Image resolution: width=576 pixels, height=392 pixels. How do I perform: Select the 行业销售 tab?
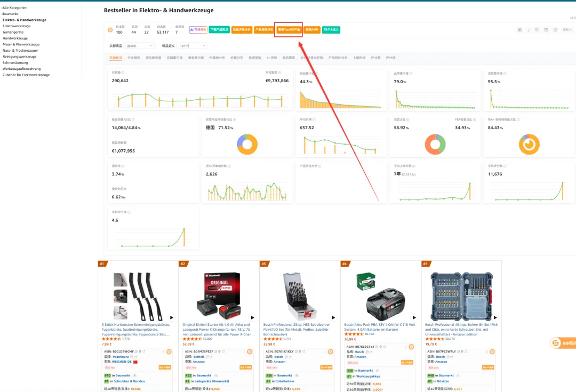click(134, 58)
